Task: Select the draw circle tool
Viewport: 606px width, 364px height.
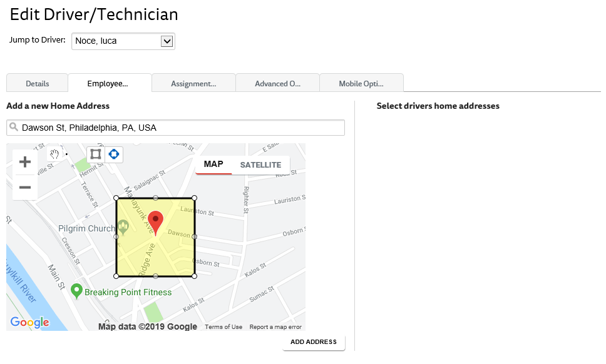Action: pos(114,154)
